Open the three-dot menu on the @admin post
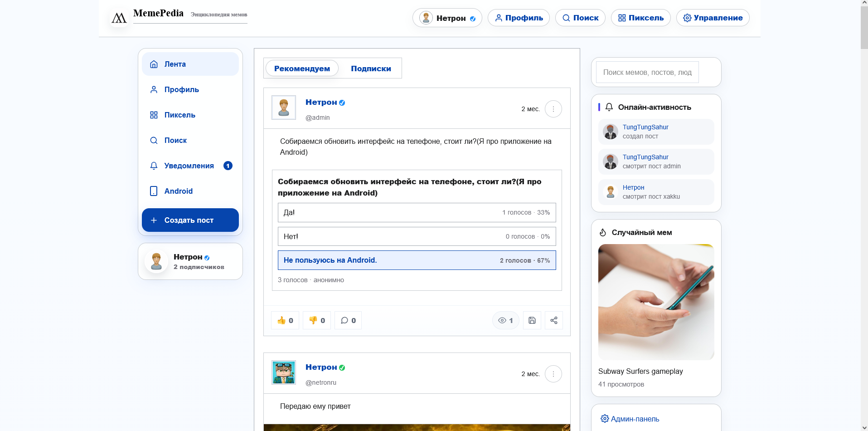This screenshot has height=431, width=868. click(x=553, y=109)
